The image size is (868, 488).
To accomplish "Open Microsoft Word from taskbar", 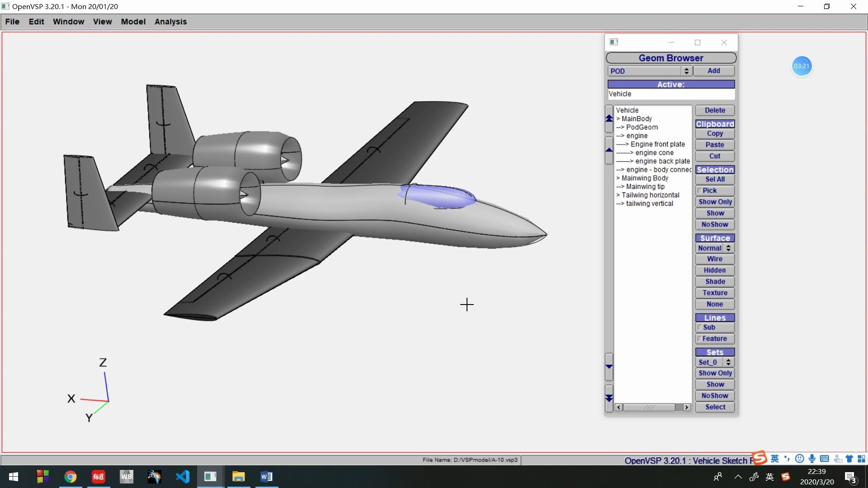I will (x=266, y=477).
